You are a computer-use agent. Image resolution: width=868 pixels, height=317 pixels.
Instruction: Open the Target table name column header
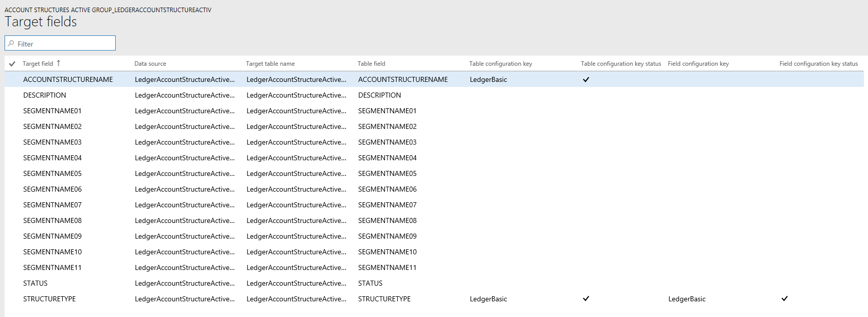click(x=270, y=64)
